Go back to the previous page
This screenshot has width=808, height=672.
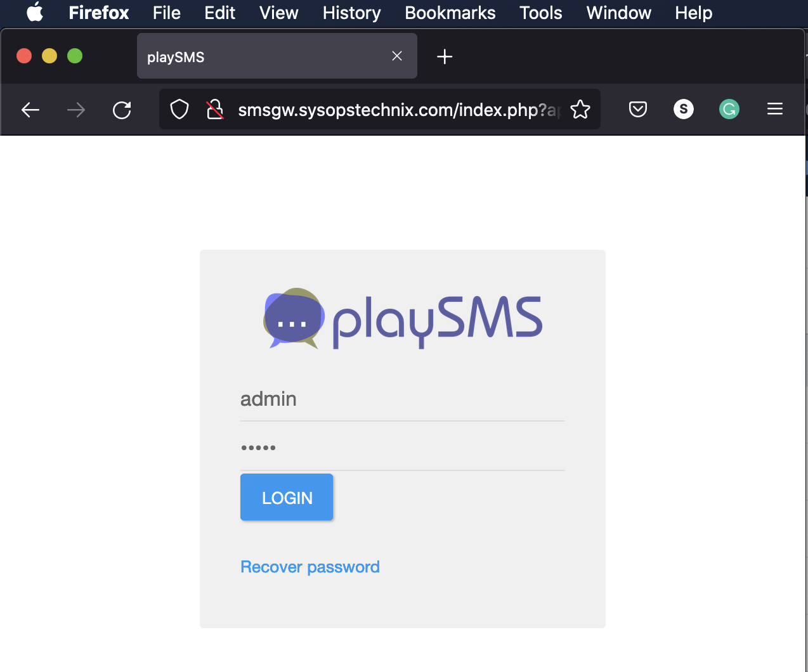(30, 110)
